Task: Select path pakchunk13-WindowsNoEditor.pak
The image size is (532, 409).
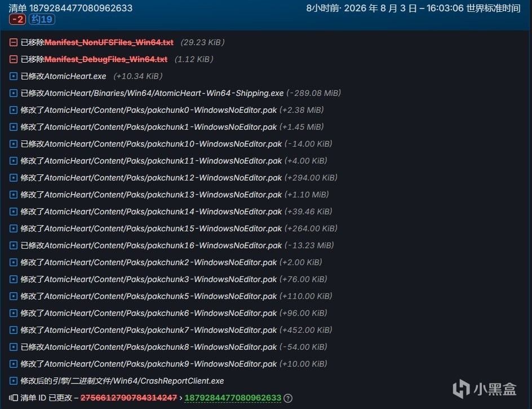Action: 163,195
